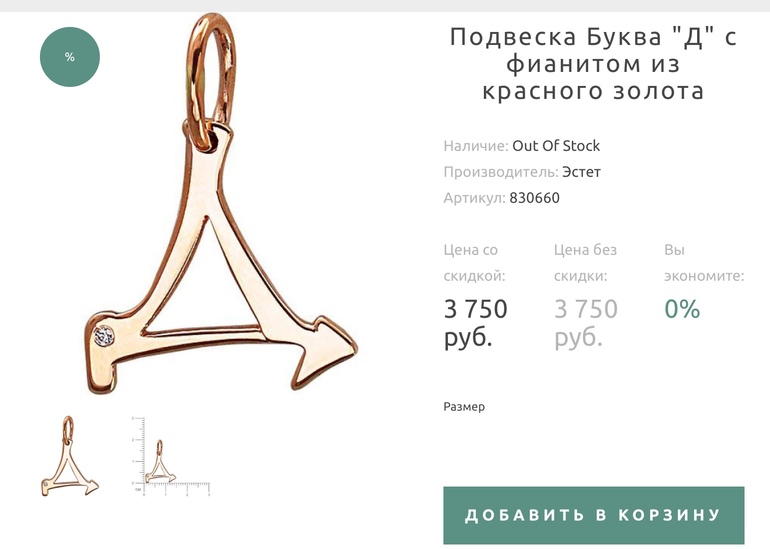This screenshot has width=770, height=549.
Task: Select the thumbnail with ruler scale
Action: tap(170, 456)
